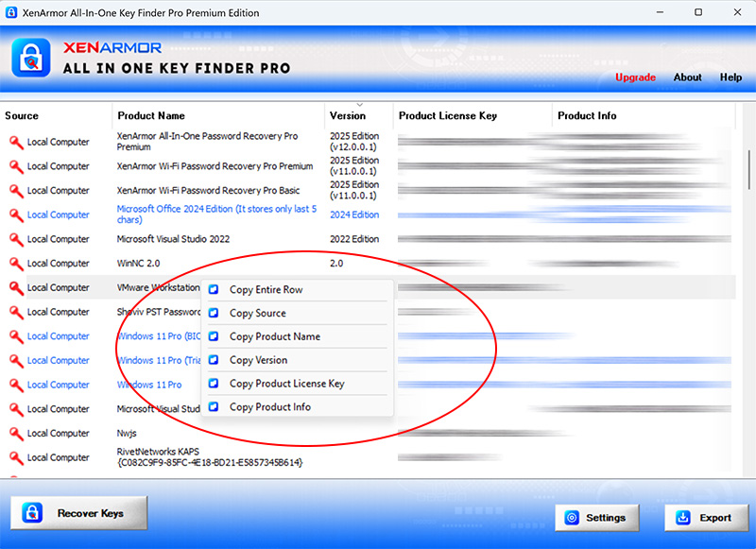Open the Settings button

[597, 518]
